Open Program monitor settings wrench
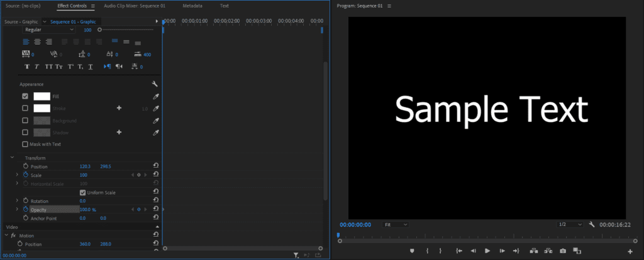644x260 pixels. pyautogui.click(x=592, y=224)
